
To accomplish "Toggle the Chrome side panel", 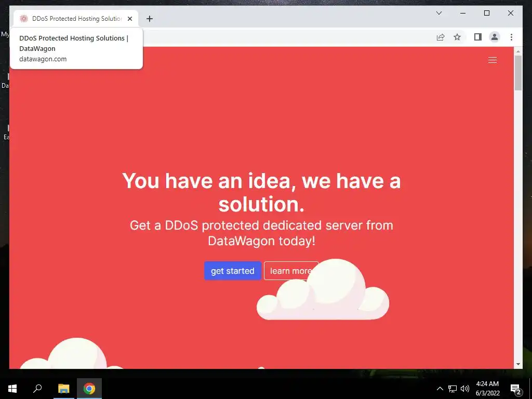I will click(478, 37).
